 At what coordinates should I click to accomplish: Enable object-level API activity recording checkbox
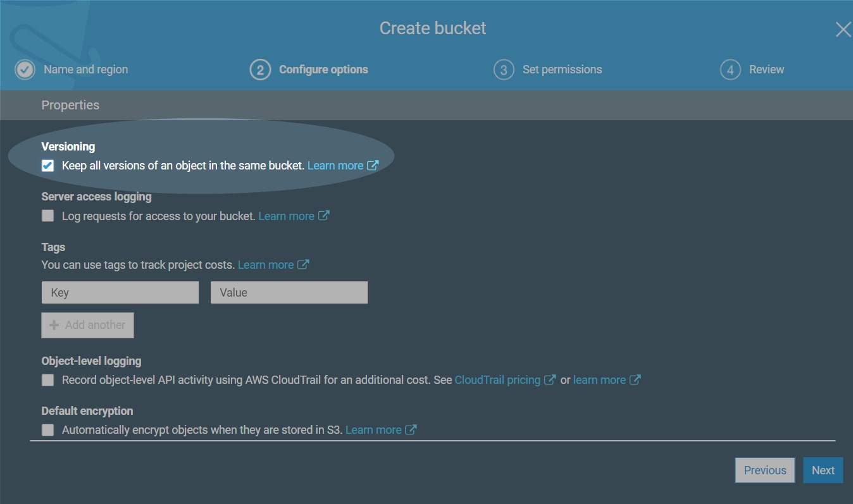coord(48,380)
